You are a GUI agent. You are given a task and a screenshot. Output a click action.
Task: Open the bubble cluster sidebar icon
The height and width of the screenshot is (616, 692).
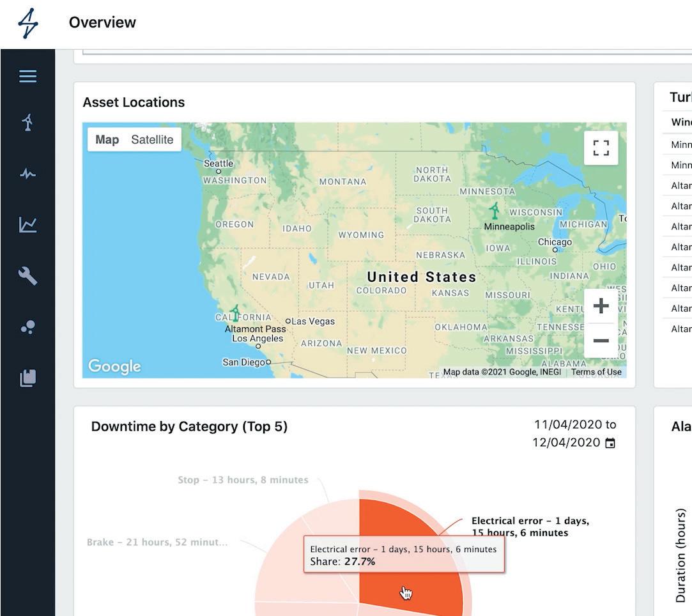point(27,327)
